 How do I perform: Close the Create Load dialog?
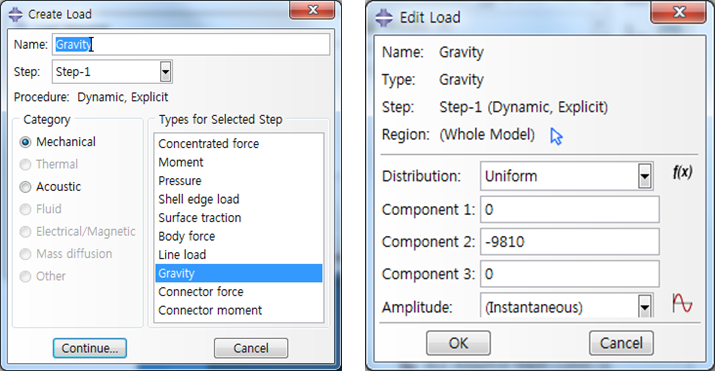(313, 10)
